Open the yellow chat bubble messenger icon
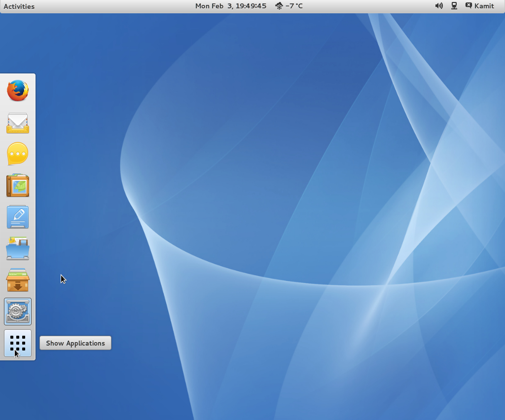Image resolution: width=505 pixels, height=420 pixels. 18,153
